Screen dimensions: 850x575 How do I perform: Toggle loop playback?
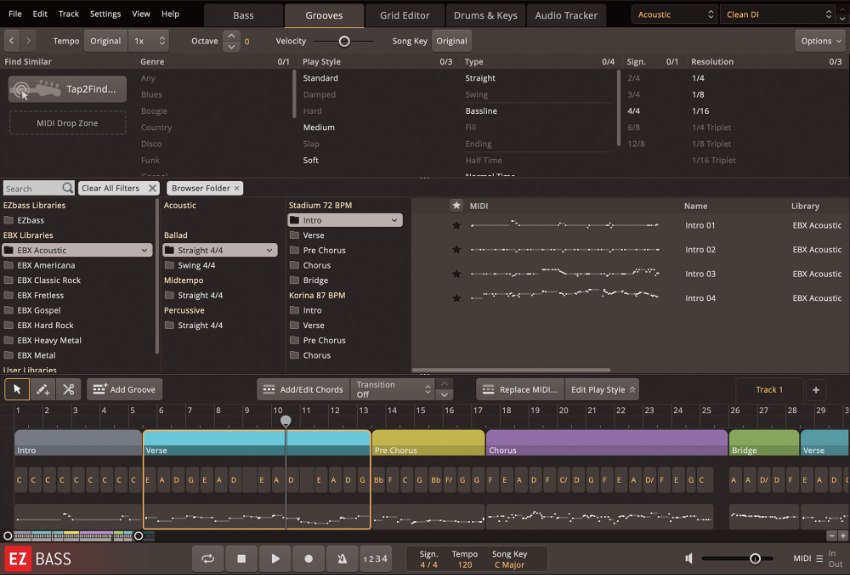[x=208, y=558]
